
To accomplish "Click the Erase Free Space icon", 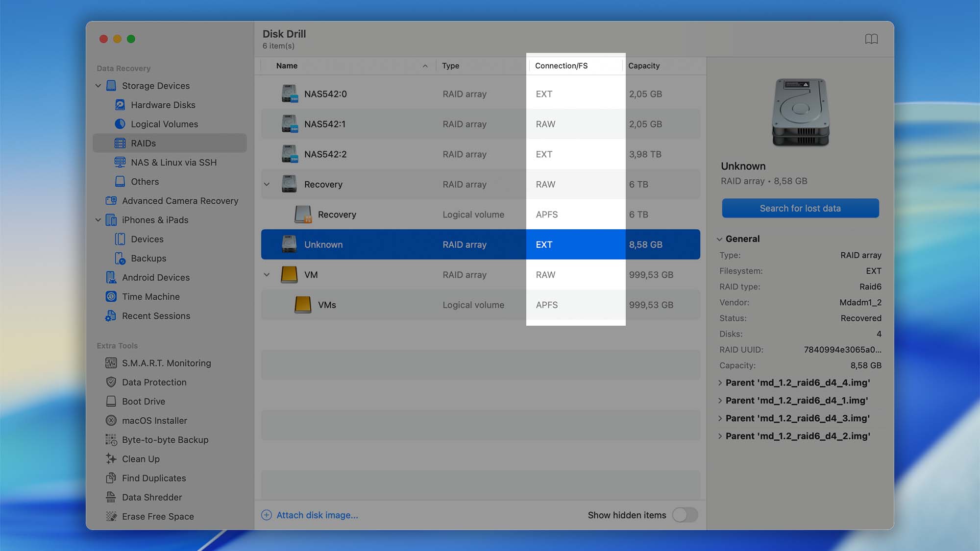I will click(111, 516).
